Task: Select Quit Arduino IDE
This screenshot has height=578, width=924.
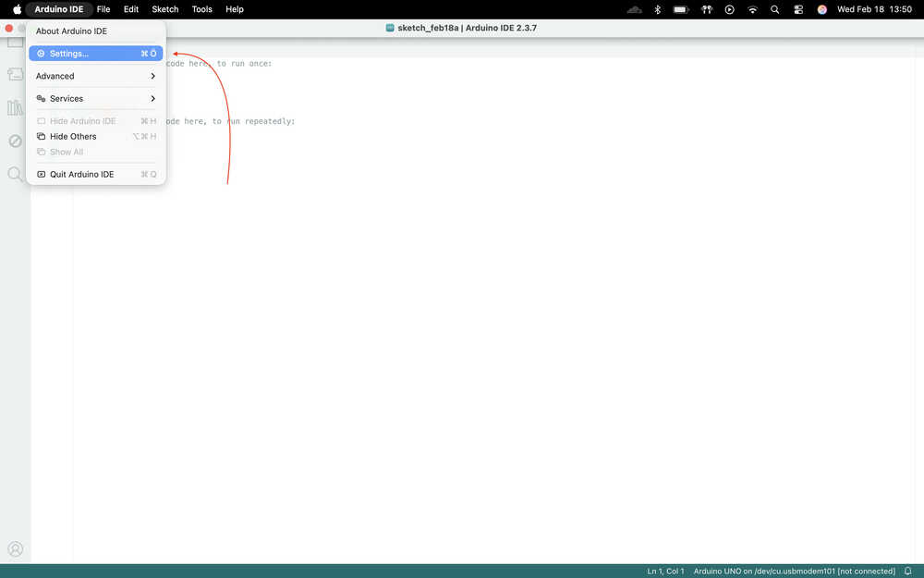Action: pyautogui.click(x=96, y=175)
